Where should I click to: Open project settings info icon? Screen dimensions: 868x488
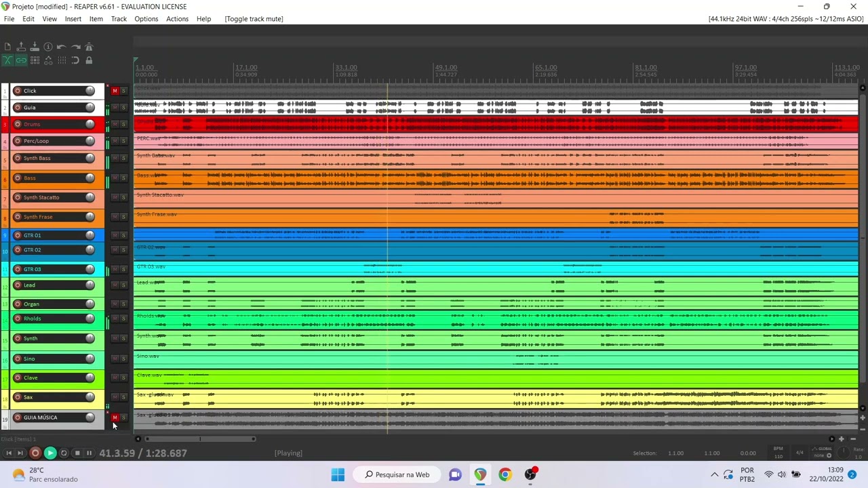(x=48, y=47)
